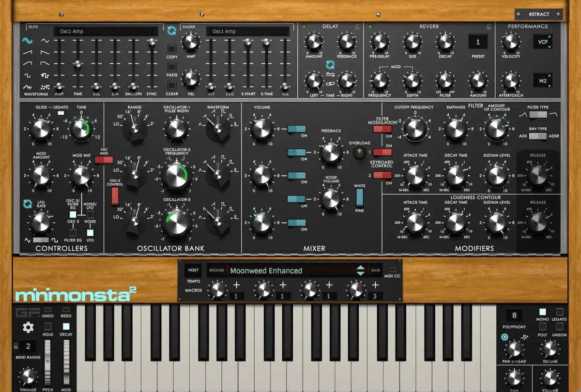Viewport: 581px width, 392px height.
Task: Open the XLFO Osc1 Amp destination menu
Action: click(x=106, y=31)
